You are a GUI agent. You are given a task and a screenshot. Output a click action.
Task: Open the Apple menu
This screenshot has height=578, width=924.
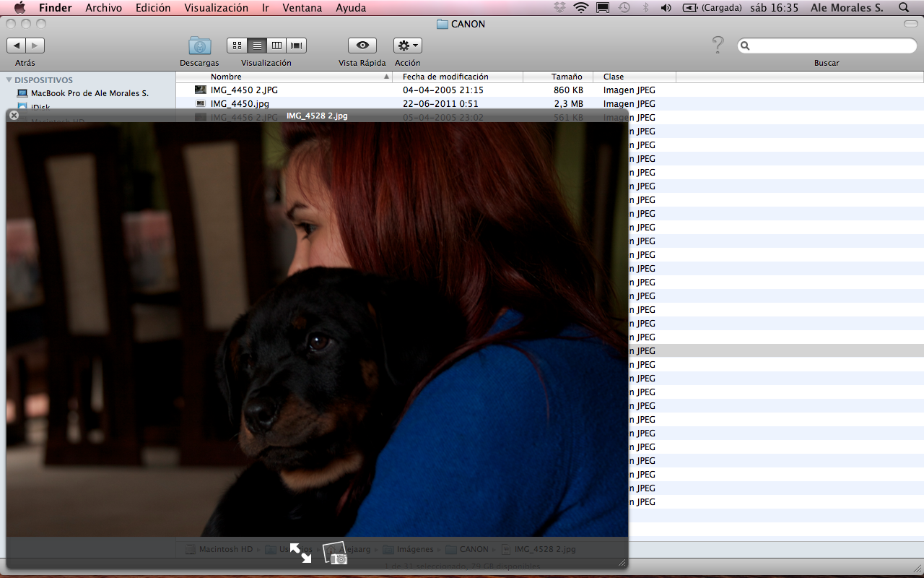pyautogui.click(x=19, y=8)
